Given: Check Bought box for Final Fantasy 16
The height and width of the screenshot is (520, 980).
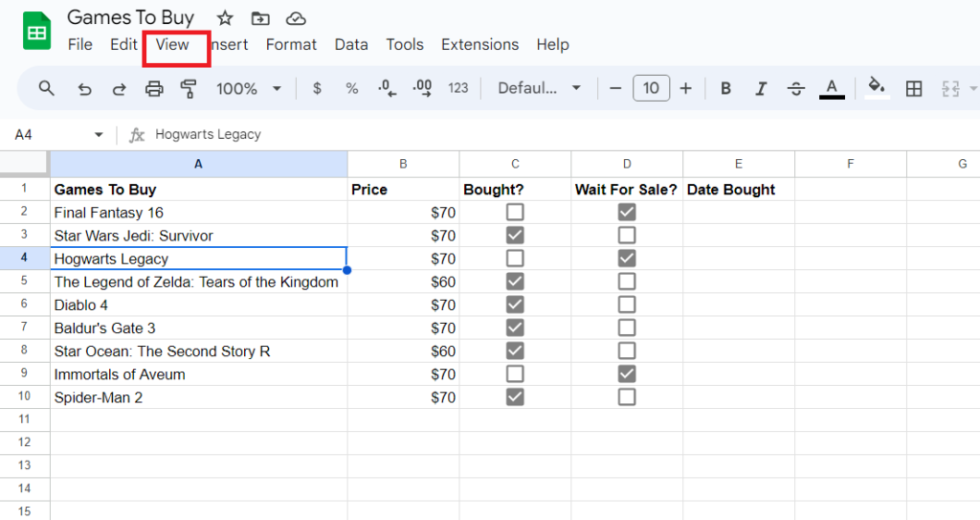Looking at the screenshot, I should pyautogui.click(x=515, y=213).
